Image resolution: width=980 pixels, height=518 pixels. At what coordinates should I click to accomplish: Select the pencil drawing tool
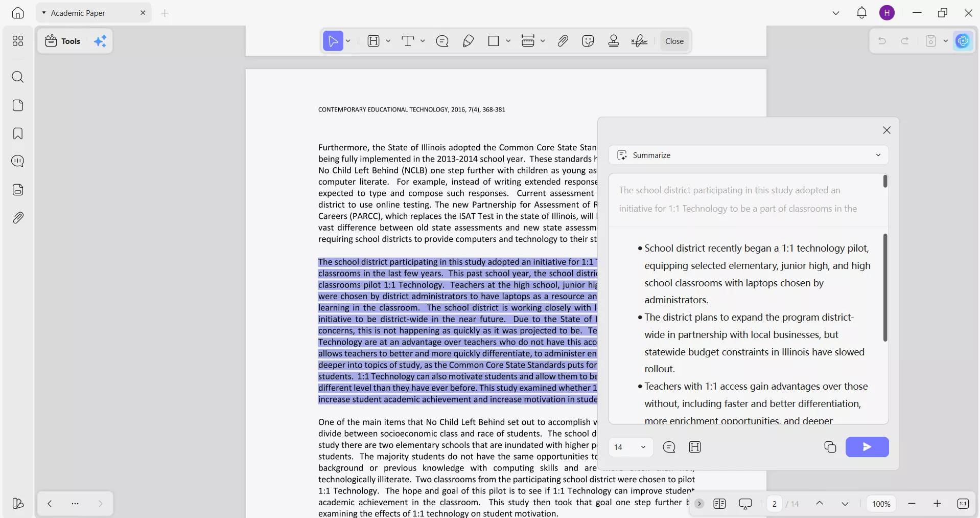[468, 41]
